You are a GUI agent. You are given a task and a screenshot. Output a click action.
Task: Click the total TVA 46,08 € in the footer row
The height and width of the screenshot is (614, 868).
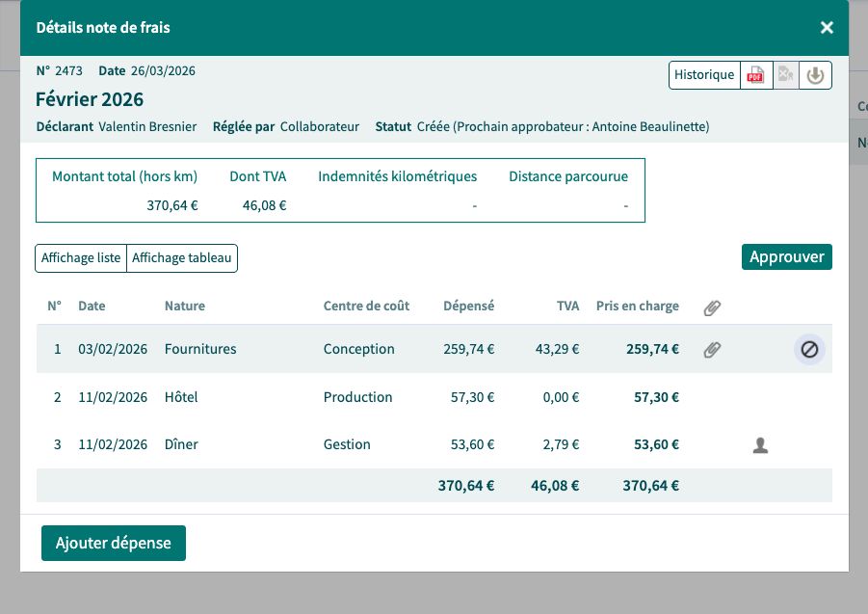(x=555, y=486)
